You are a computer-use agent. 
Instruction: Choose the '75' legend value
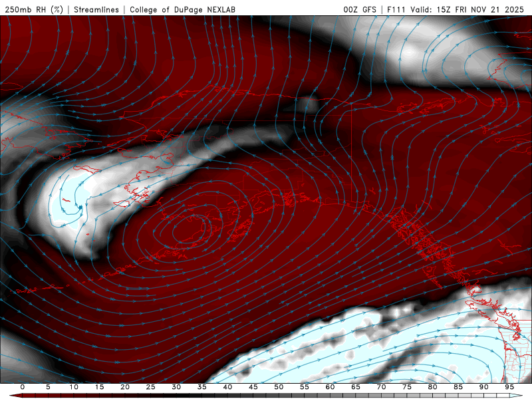pyautogui.click(x=407, y=387)
